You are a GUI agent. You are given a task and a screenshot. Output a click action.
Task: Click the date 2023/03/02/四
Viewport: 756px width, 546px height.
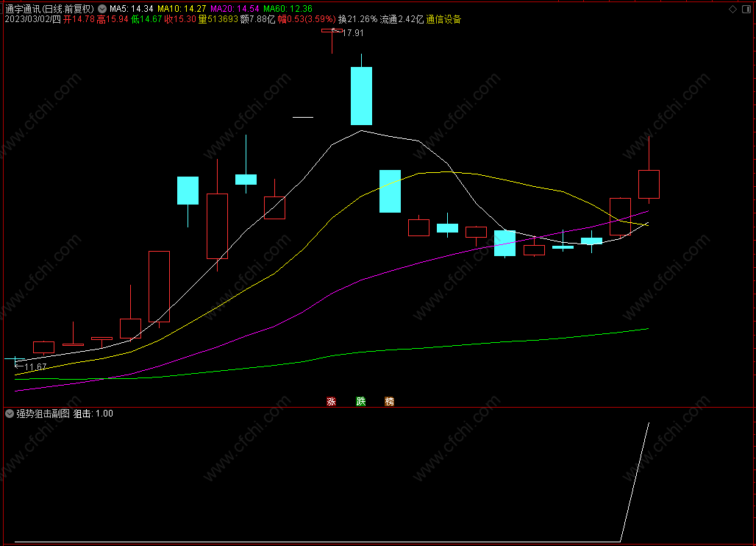click(33, 19)
